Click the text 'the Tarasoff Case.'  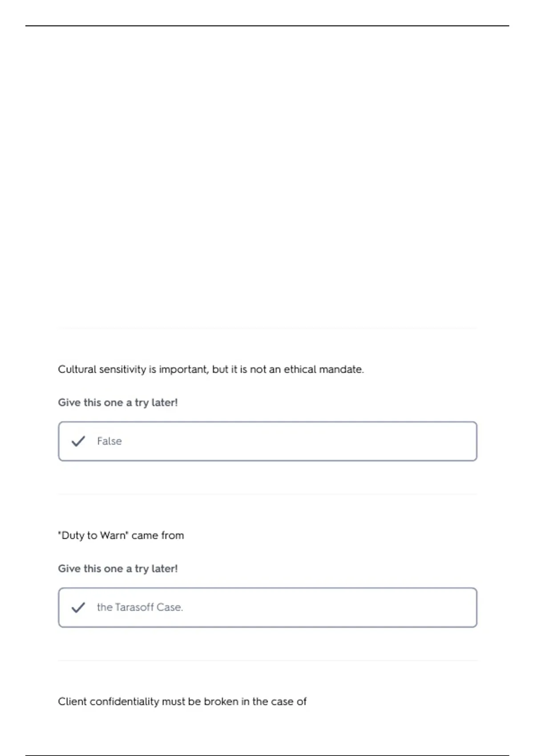[x=140, y=607]
